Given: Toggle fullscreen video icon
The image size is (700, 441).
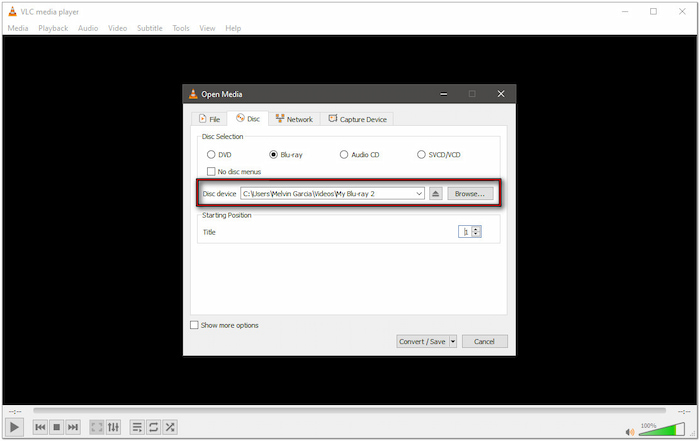Looking at the screenshot, I should coord(97,427).
